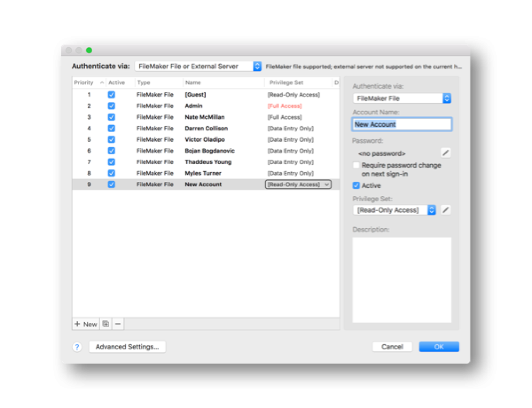This screenshot has width=532, height=408.
Task: Select the Admin account name
Action: coord(194,106)
